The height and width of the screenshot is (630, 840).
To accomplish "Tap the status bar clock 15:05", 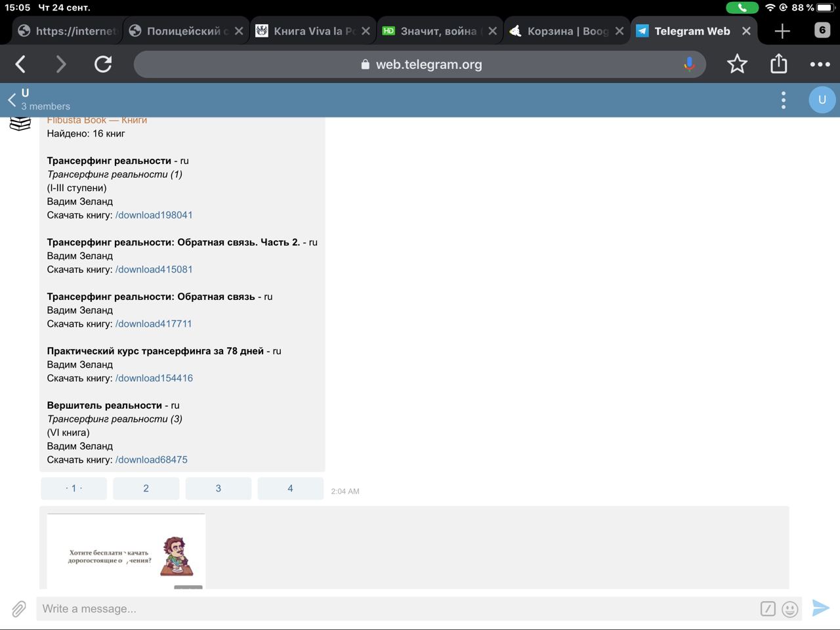I will point(18,8).
